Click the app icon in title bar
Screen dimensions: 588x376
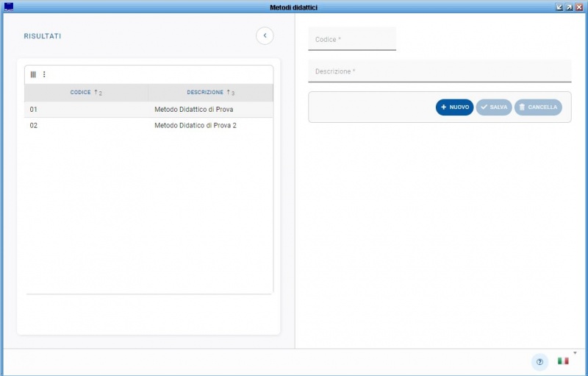tap(9, 7)
